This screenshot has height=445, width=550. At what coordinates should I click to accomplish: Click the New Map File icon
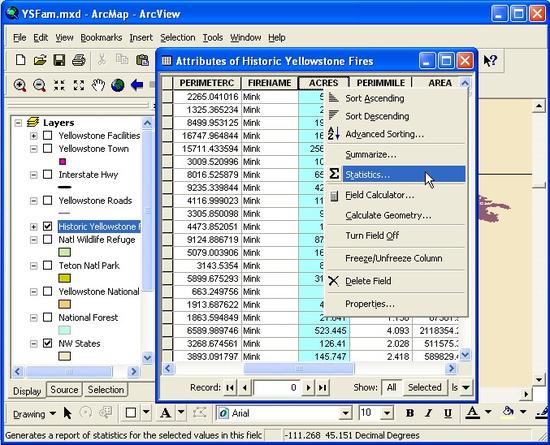click(20, 60)
